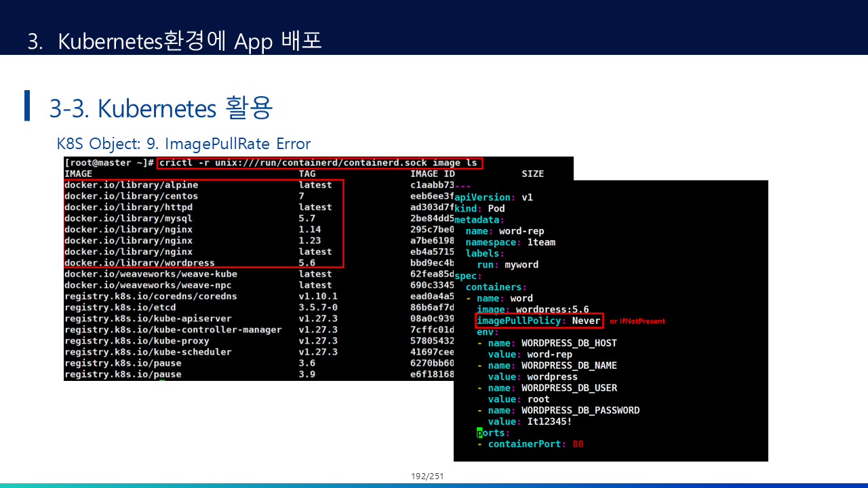Select the "registry.k8s.io/coredns/coredns" image name
Image resolution: width=868 pixels, height=488 pixels.
151,296
